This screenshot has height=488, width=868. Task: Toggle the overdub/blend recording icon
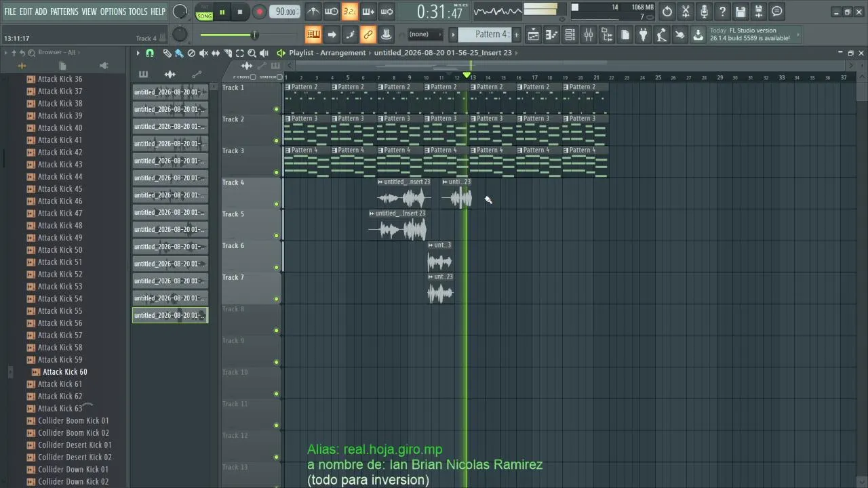[368, 12]
